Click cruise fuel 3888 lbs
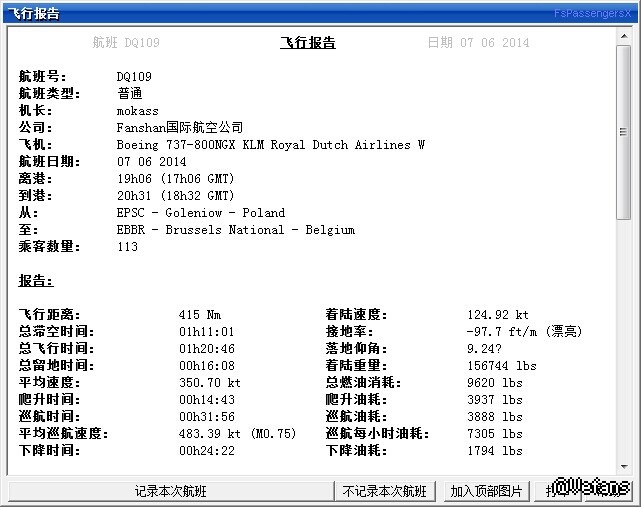This screenshot has width=641, height=507. (495, 417)
